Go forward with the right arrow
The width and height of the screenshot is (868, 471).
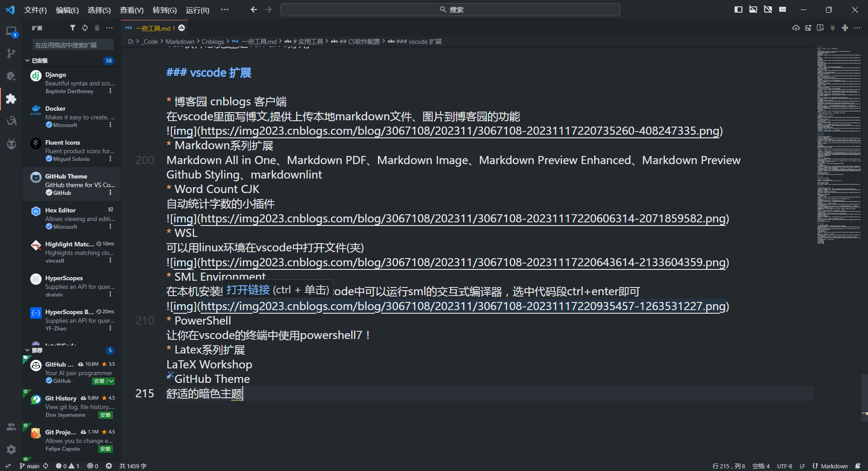[x=269, y=9]
